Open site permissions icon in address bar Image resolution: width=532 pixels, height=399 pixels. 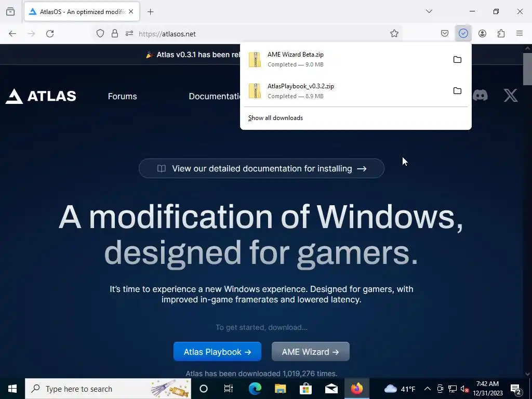coord(129,34)
